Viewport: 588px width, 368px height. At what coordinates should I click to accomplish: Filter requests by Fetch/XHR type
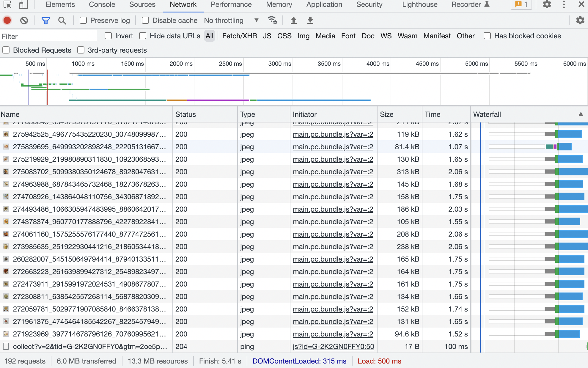pyautogui.click(x=239, y=36)
